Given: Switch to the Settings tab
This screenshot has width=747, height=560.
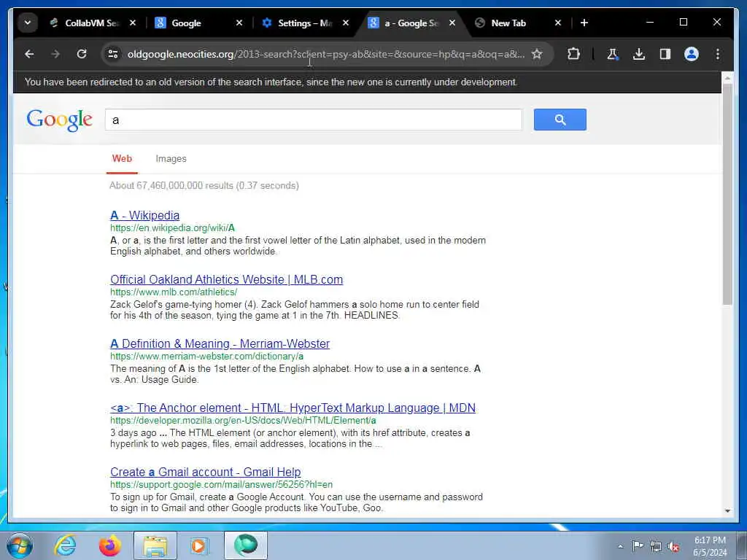Looking at the screenshot, I should click(x=305, y=23).
